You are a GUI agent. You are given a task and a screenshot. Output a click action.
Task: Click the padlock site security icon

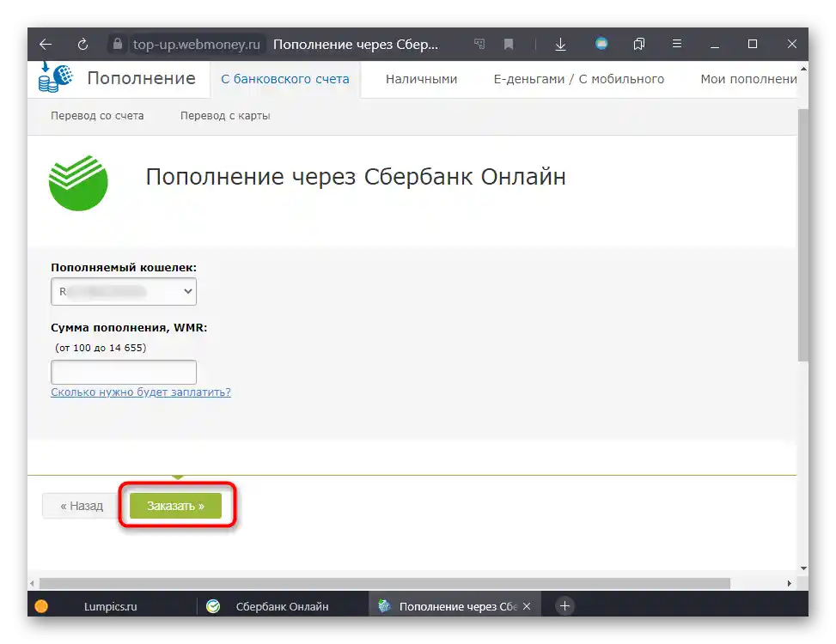(x=118, y=44)
